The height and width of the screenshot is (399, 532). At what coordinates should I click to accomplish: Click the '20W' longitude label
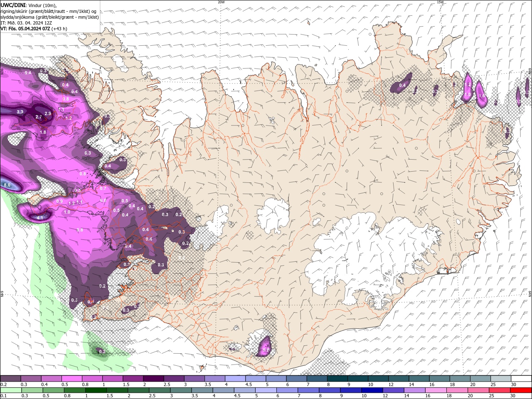click(x=221, y=2)
